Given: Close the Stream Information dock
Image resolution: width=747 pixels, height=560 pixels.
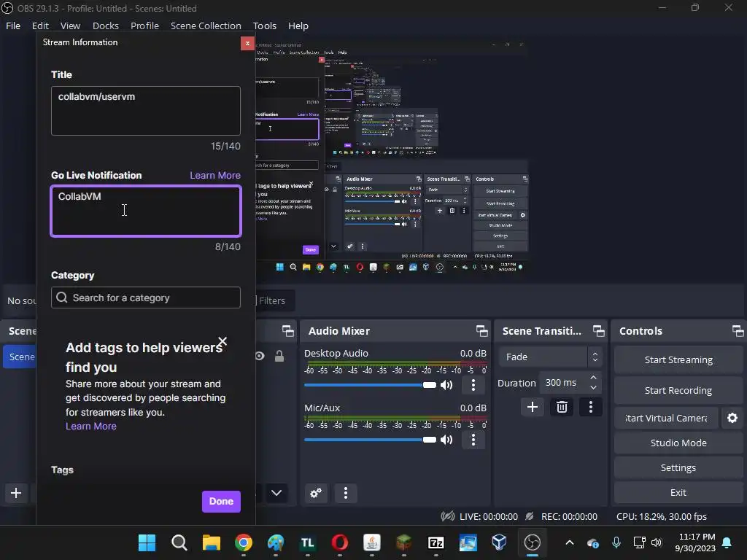Looking at the screenshot, I should [x=247, y=43].
